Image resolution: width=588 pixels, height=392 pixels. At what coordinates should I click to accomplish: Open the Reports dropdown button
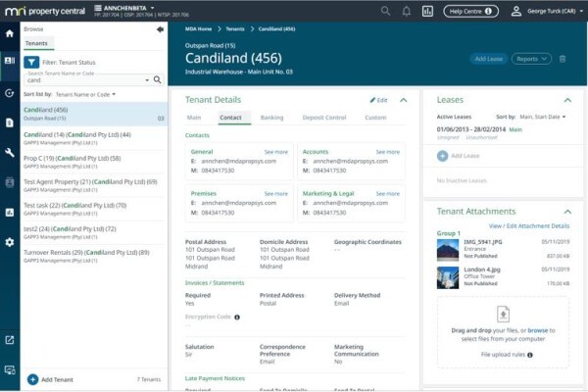(x=531, y=59)
